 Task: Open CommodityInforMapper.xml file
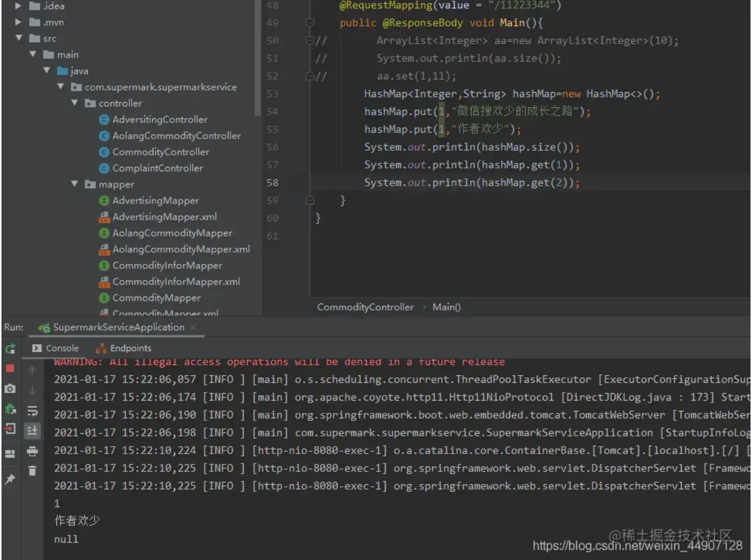click(x=176, y=282)
